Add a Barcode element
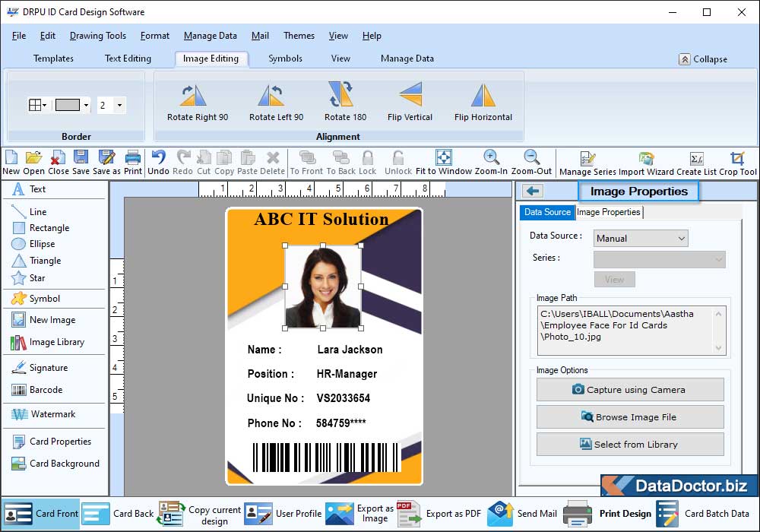 (x=36, y=390)
